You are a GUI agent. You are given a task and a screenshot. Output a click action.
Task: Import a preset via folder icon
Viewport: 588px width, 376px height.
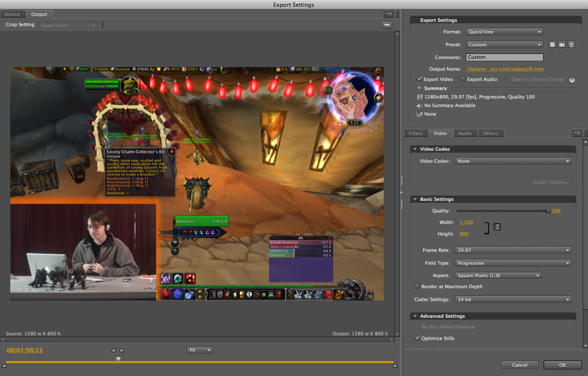tap(562, 45)
